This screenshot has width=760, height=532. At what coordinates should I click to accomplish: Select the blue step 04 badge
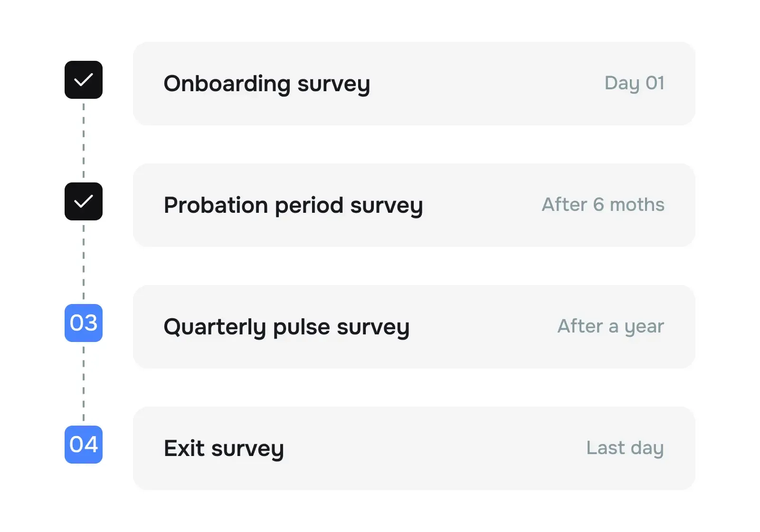click(84, 445)
